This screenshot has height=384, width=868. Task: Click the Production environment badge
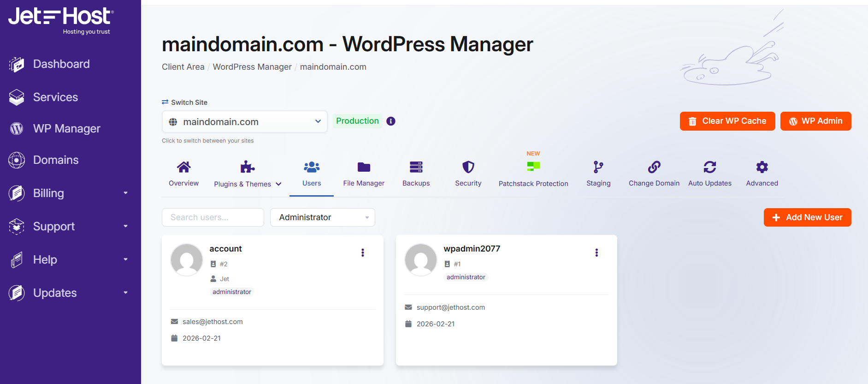pos(357,121)
